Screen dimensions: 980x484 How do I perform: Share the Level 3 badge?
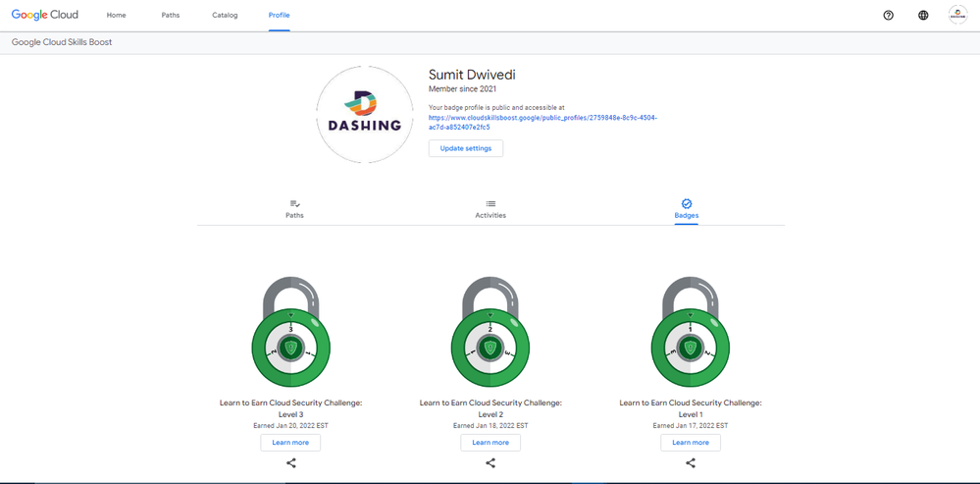(291, 463)
